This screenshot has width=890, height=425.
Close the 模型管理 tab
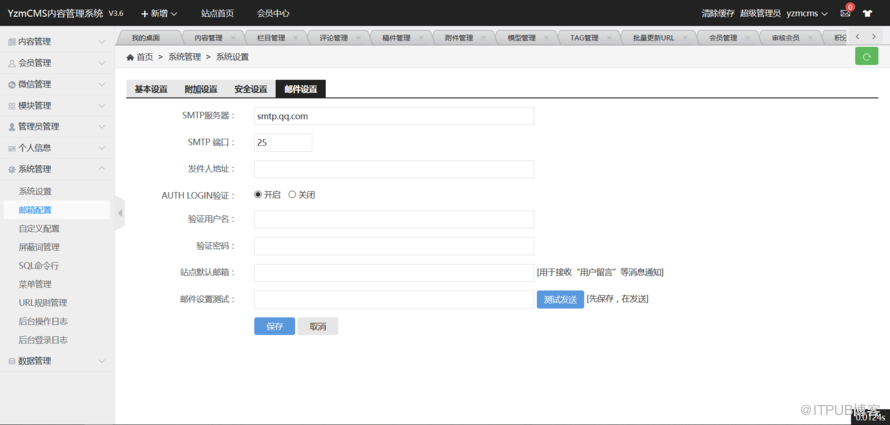click(546, 38)
